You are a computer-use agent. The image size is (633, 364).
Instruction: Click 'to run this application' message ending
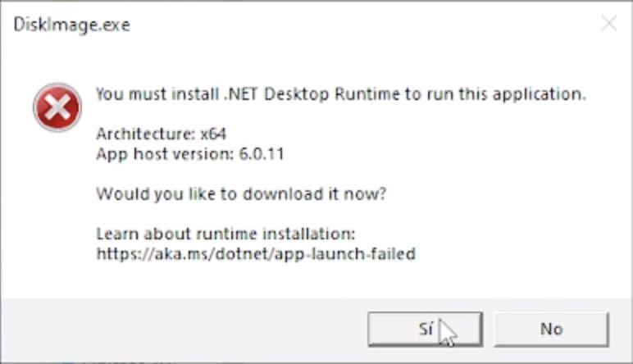coord(495,94)
